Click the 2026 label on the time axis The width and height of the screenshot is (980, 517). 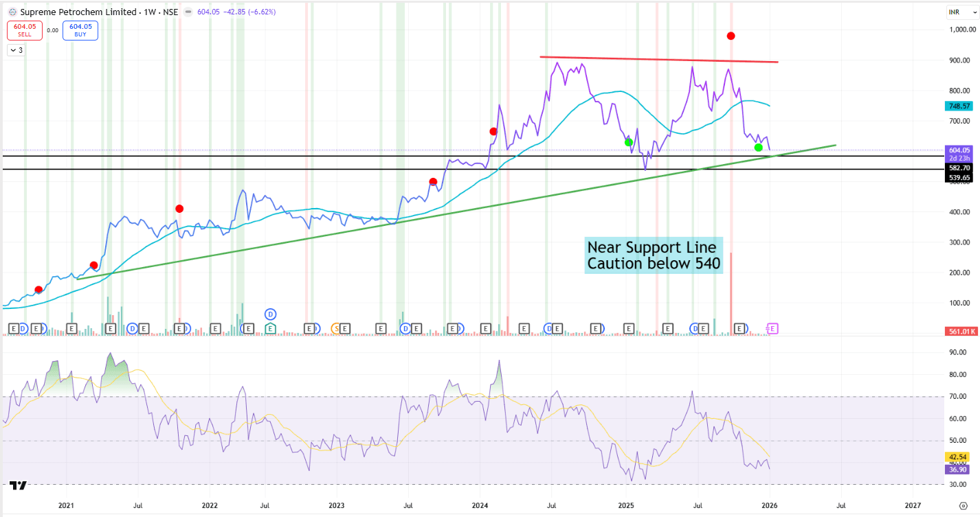tap(769, 505)
